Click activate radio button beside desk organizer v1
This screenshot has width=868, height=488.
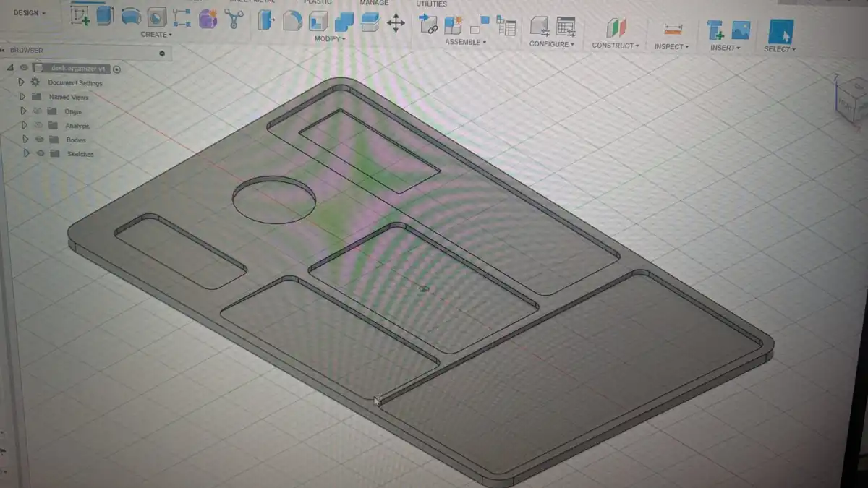pyautogui.click(x=117, y=69)
